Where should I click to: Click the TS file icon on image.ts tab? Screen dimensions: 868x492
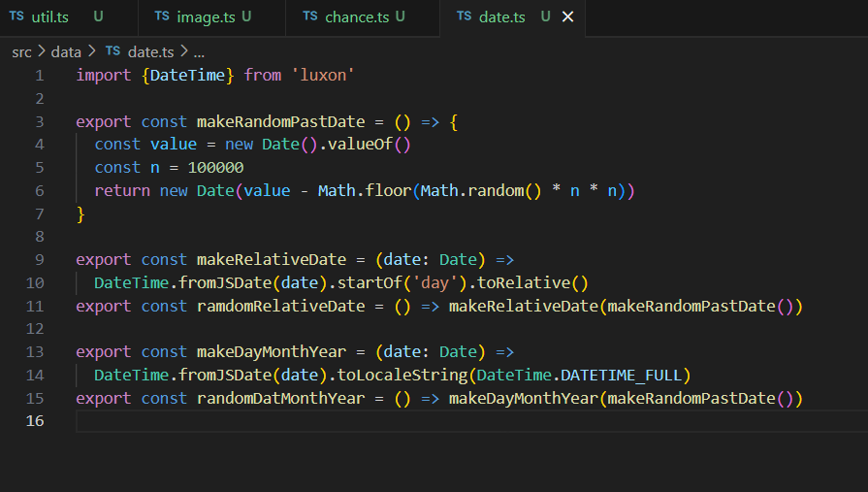pos(162,16)
